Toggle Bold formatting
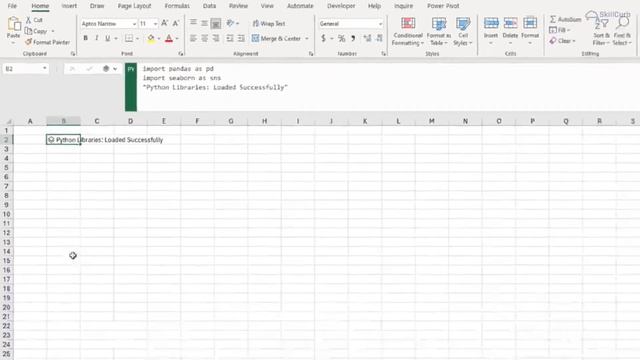The width and height of the screenshot is (640, 360). (x=85, y=38)
